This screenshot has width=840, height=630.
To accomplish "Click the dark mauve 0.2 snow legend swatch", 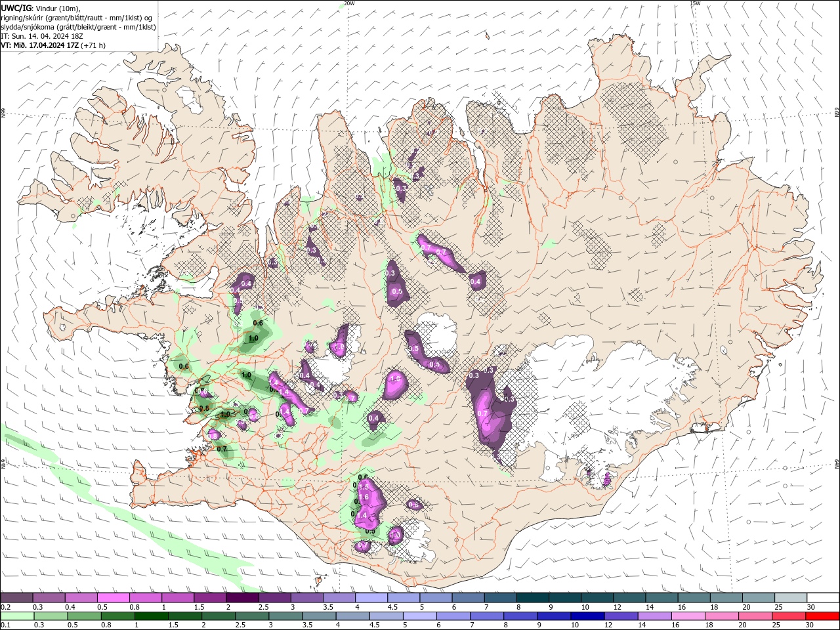I will [16, 598].
